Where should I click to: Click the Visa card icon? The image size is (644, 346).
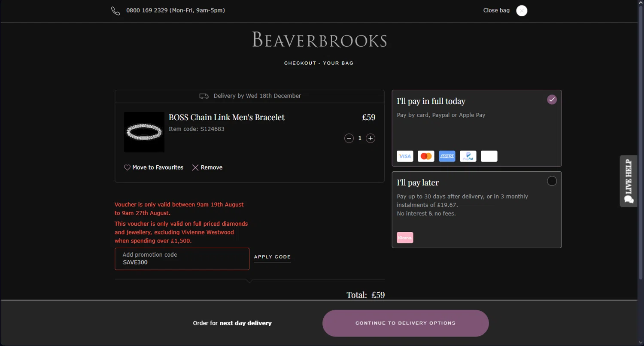[x=405, y=156]
